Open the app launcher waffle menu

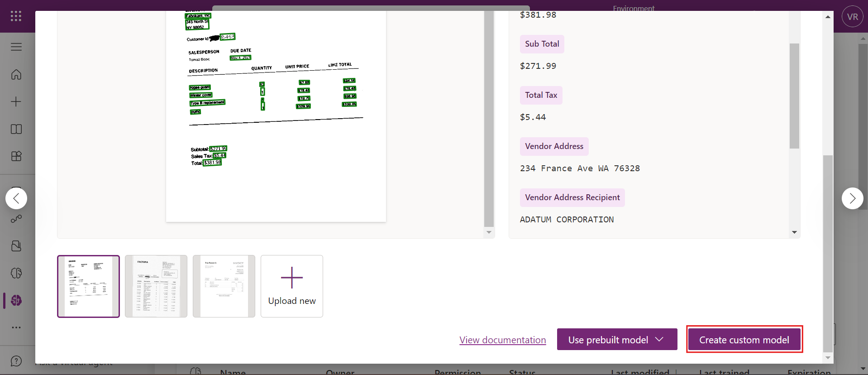[x=16, y=16]
